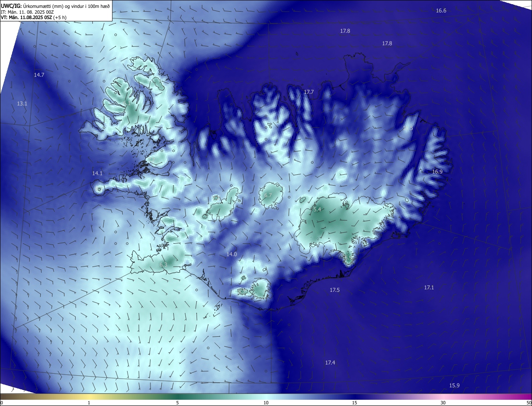Screen dimensions: 532x406
Task: Click the title 'UWC/IG: Úrkomumætti (mm) og vindur'
Action: tap(55, 6)
